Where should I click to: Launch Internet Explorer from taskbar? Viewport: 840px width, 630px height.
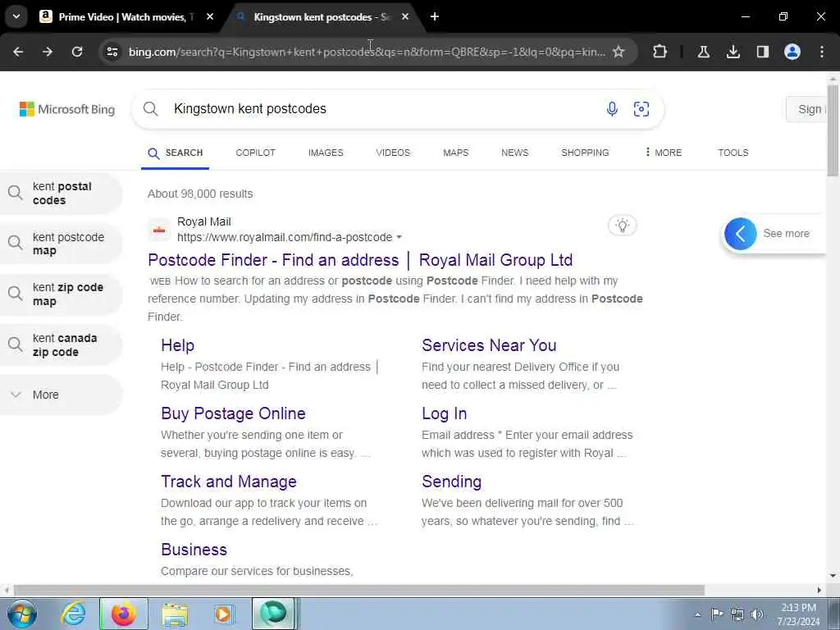tap(73, 614)
